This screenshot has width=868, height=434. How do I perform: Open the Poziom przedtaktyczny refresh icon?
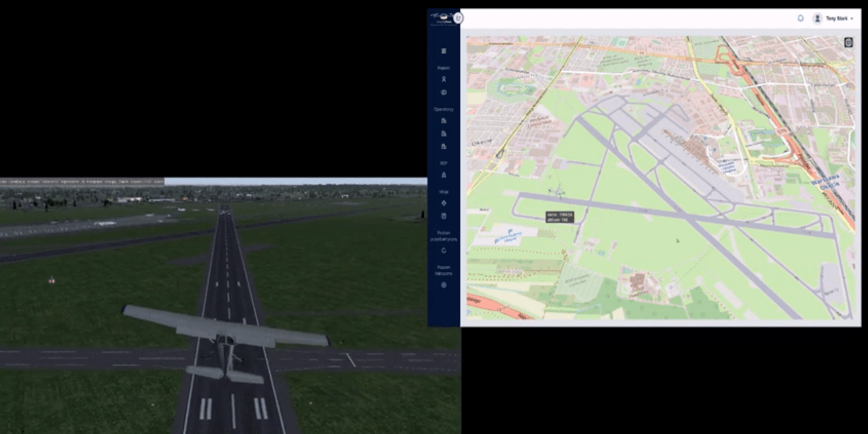point(444,251)
